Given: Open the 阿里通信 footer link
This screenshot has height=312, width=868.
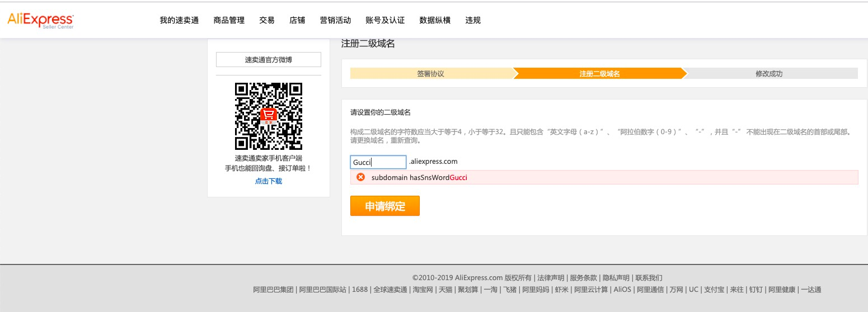Looking at the screenshot, I should point(650,290).
